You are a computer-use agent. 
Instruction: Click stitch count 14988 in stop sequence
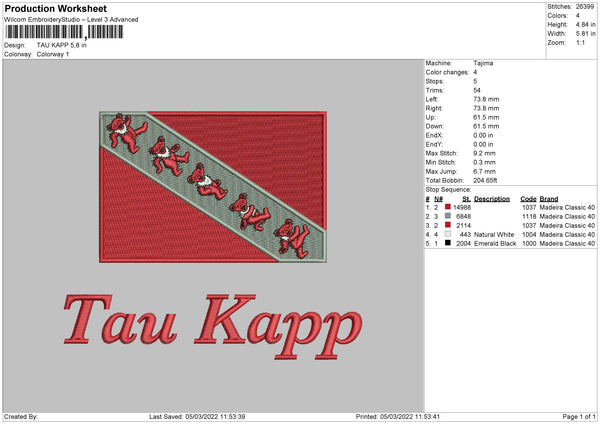[x=462, y=207]
